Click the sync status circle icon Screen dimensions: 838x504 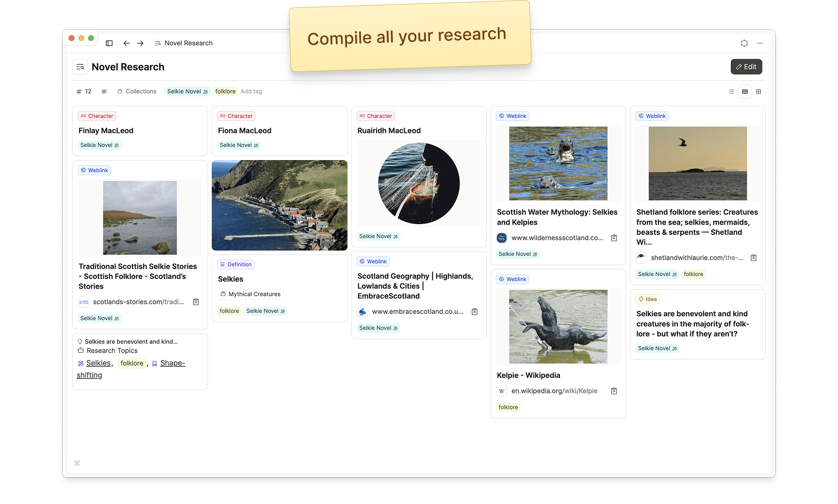click(744, 43)
